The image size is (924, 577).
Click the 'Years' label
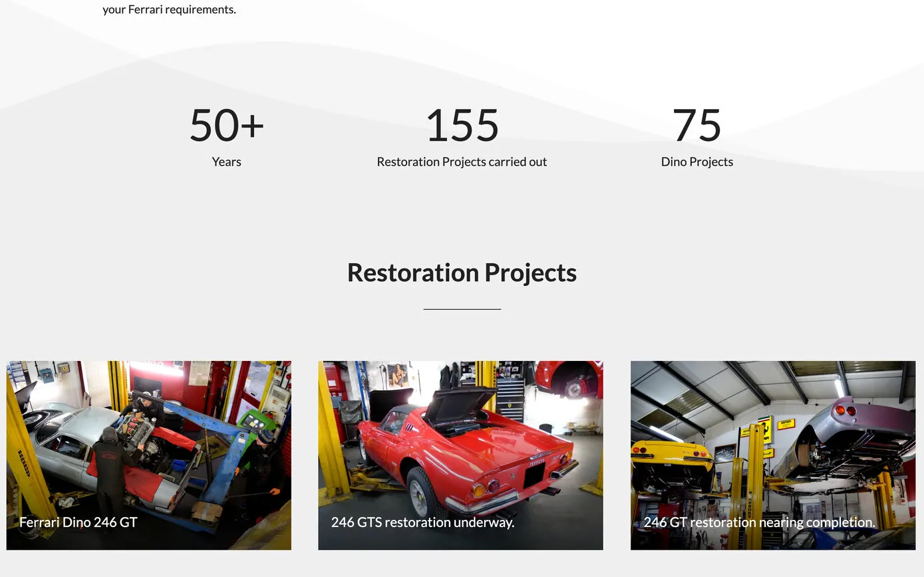226,162
